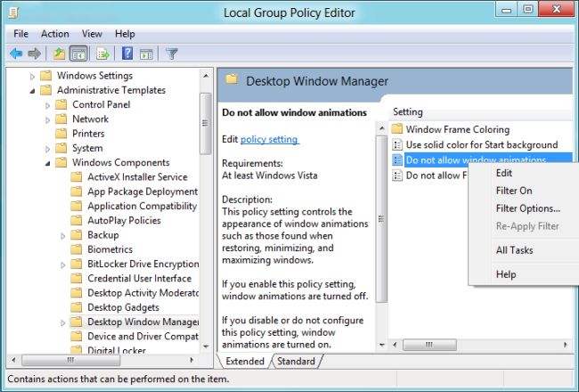The width and height of the screenshot is (579, 392).
Task: Click the Desktop Gadgets folder icon
Action: pos(77,307)
